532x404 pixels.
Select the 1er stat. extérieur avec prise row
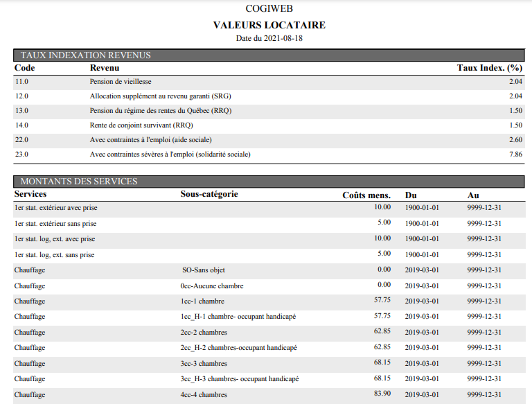[56, 208]
